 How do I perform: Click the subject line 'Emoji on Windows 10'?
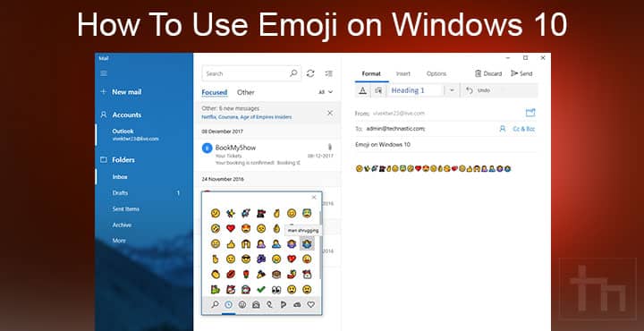(383, 145)
